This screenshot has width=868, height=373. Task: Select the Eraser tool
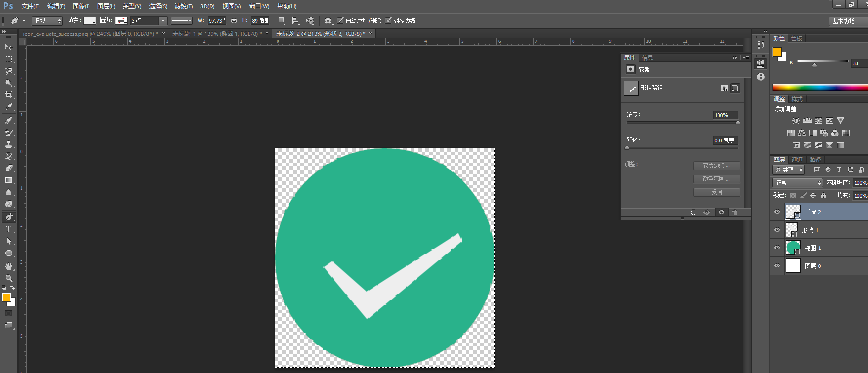(9, 168)
